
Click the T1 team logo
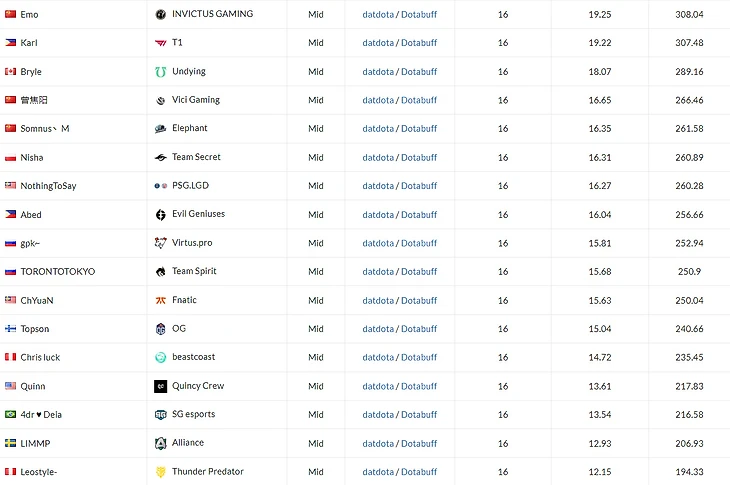pos(161,43)
